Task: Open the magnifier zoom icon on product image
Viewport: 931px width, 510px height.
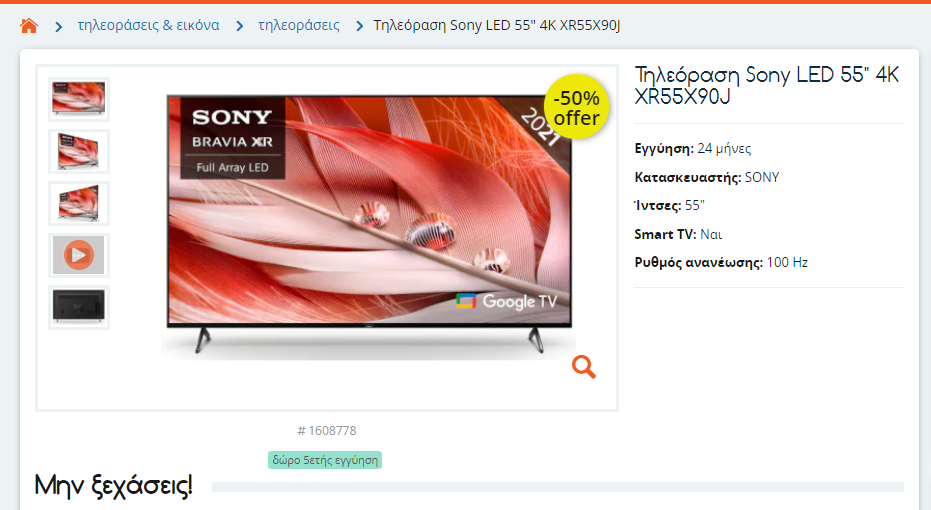Action: click(x=584, y=367)
